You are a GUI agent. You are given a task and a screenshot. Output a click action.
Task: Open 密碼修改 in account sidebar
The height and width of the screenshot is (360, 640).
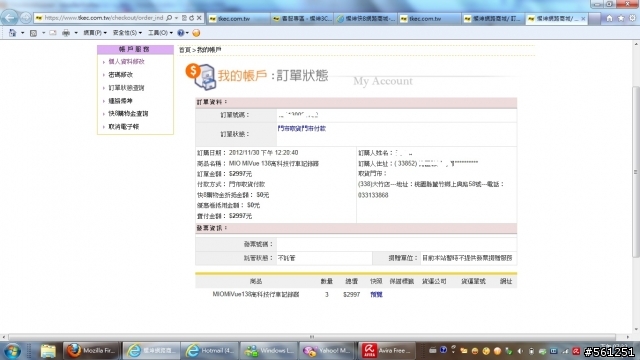(120, 75)
